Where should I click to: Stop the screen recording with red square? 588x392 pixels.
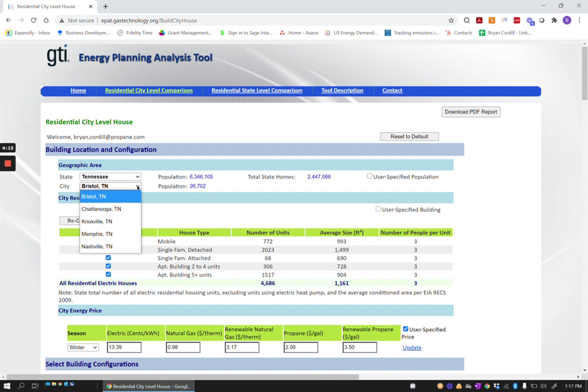(8, 163)
